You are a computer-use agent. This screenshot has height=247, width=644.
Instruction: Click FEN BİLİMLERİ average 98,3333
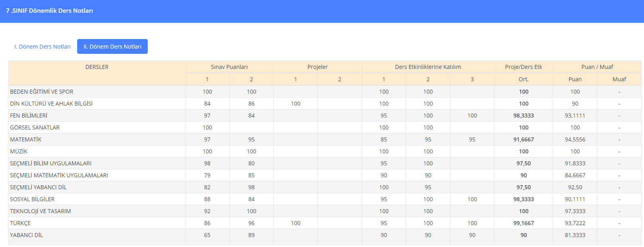(x=523, y=116)
